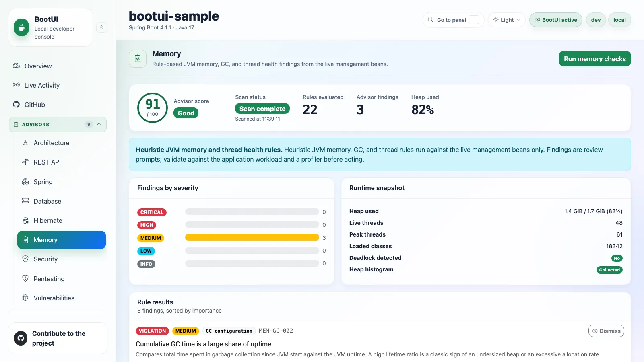Viewport: 644px width, 362px height.
Task: Click the Hibernate advisor icon
Action: pyautogui.click(x=25, y=220)
